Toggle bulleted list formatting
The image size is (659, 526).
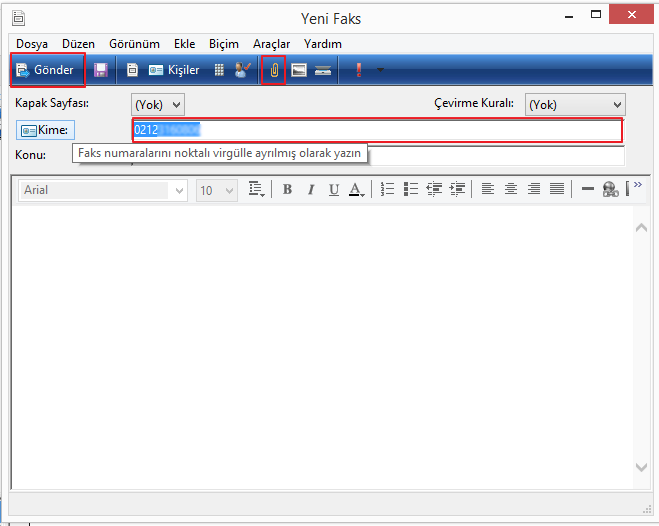[411, 189]
